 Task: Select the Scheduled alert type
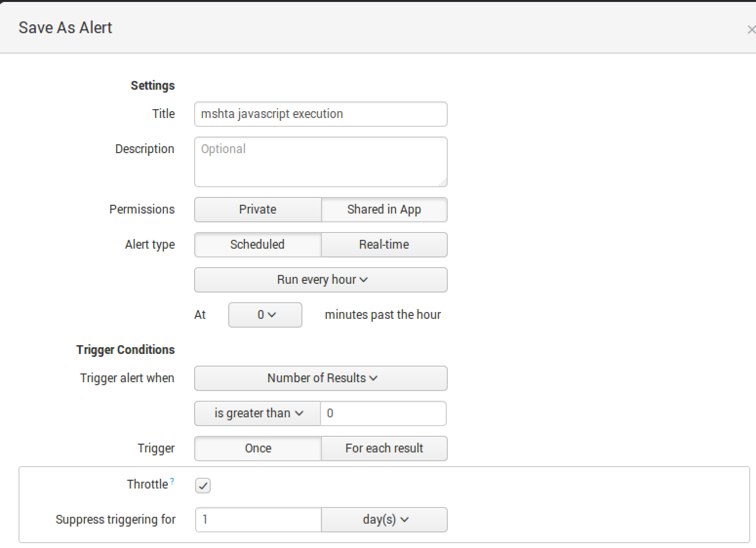258,245
